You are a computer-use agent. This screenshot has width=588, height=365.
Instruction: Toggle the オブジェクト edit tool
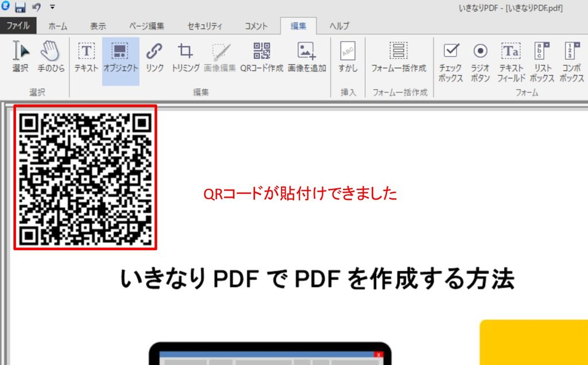point(121,61)
